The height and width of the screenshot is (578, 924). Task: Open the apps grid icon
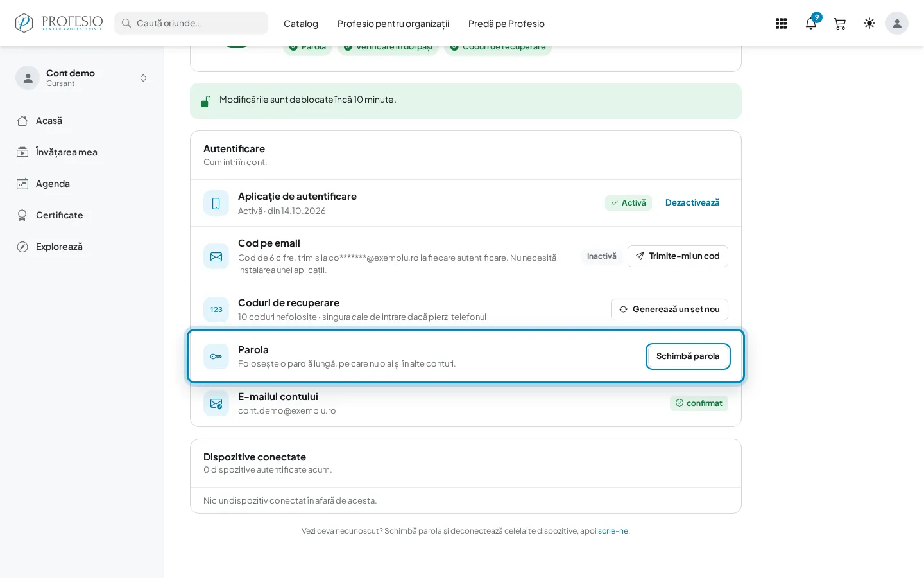(x=781, y=24)
